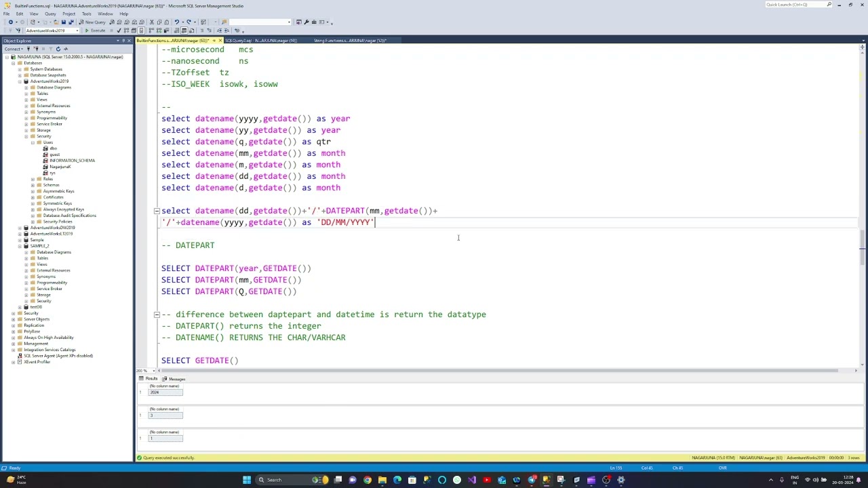The width and height of the screenshot is (868, 488).
Task: Click the Save All icon
Action: (x=72, y=22)
